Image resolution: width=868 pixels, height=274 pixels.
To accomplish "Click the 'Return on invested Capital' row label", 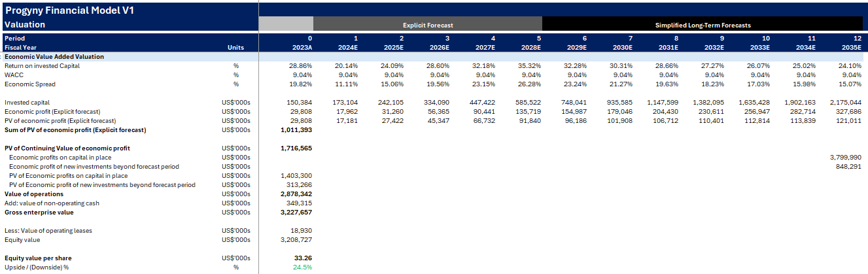I will (42, 66).
